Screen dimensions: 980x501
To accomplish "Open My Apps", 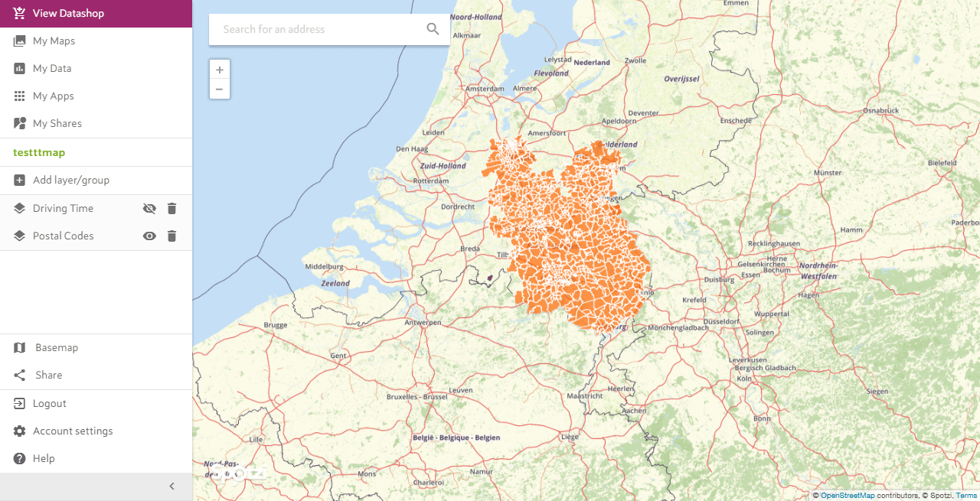I will (96, 96).
